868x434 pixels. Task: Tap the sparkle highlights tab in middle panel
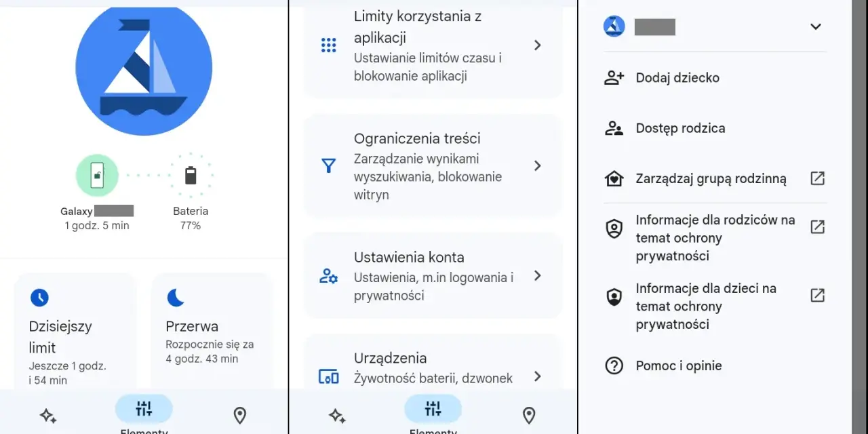pos(337,416)
